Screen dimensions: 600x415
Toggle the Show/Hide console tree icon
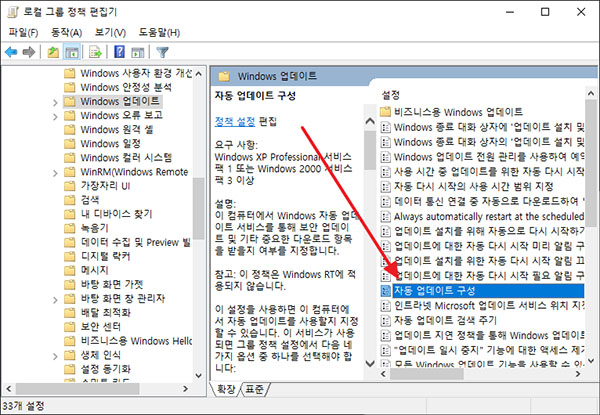[x=72, y=52]
